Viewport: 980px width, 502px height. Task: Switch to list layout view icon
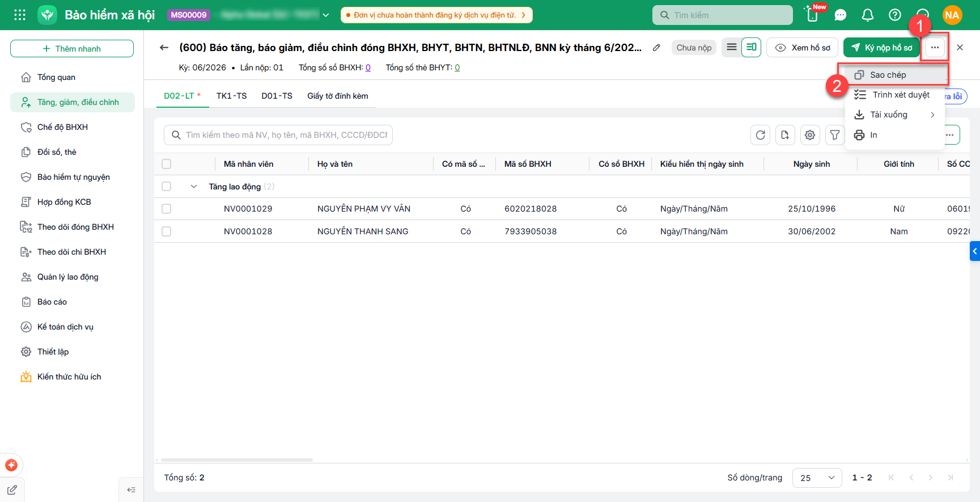click(732, 47)
